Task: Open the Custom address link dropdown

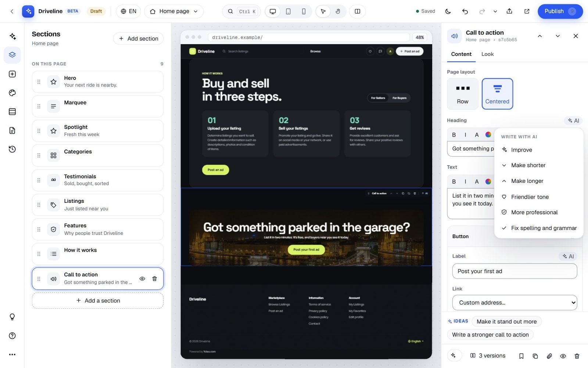Action: (x=514, y=302)
